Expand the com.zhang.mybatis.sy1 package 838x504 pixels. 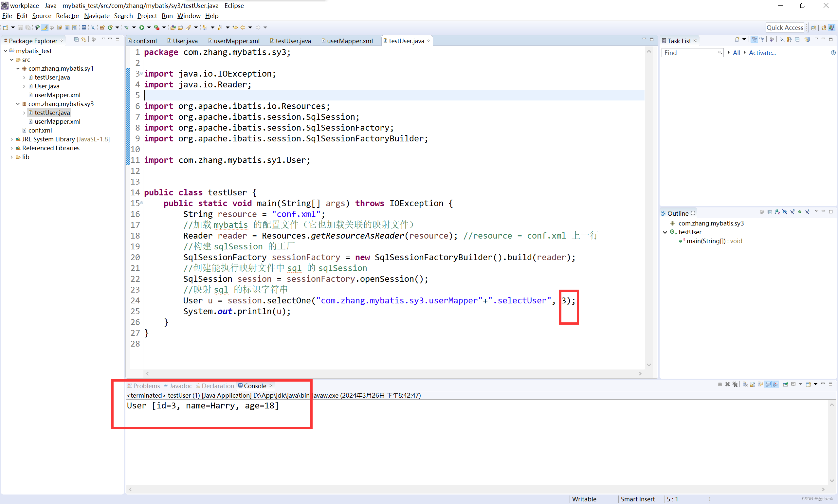[19, 68]
